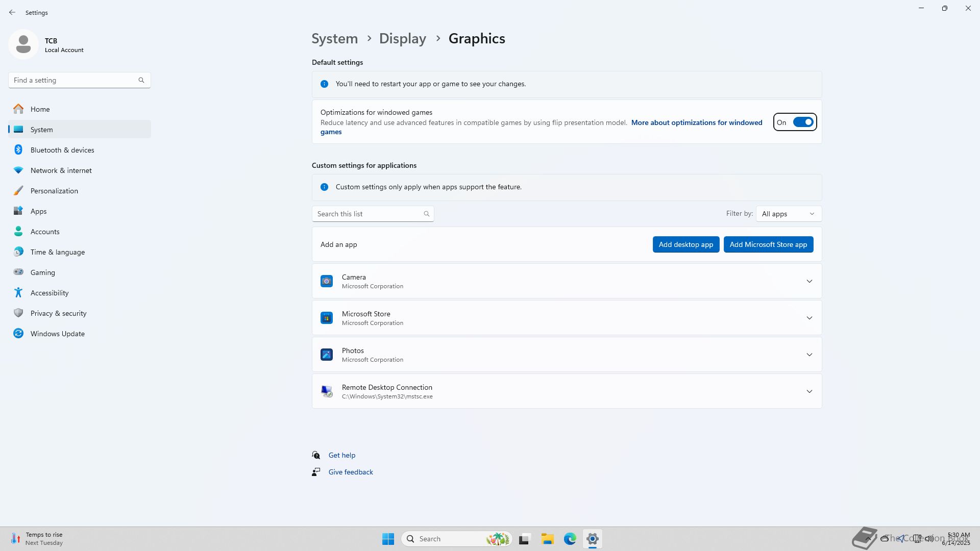
Task: Expand Remote Desktop Connection options
Action: 809,391
